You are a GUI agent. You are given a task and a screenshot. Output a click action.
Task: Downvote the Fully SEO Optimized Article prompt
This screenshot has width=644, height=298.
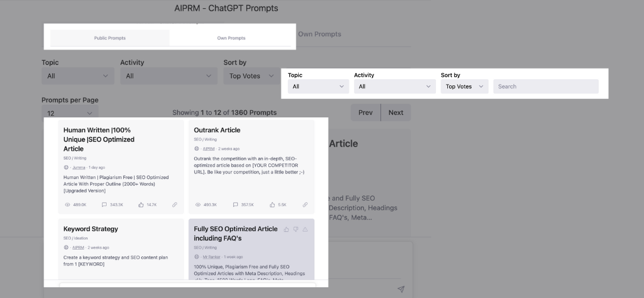[296, 229]
